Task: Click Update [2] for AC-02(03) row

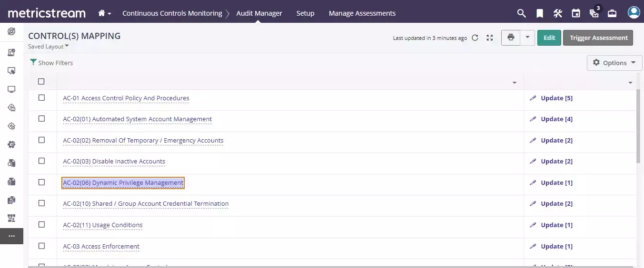Action: coord(557,162)
